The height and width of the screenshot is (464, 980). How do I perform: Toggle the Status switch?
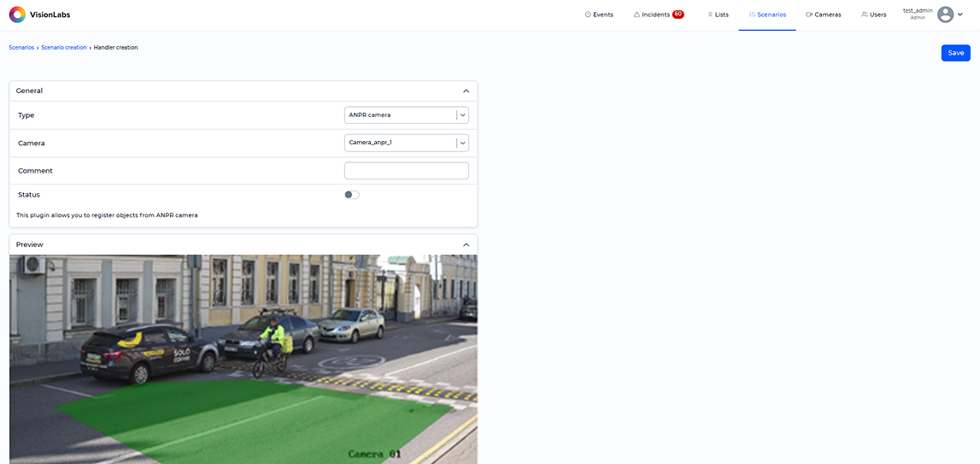tap(352, 195)
